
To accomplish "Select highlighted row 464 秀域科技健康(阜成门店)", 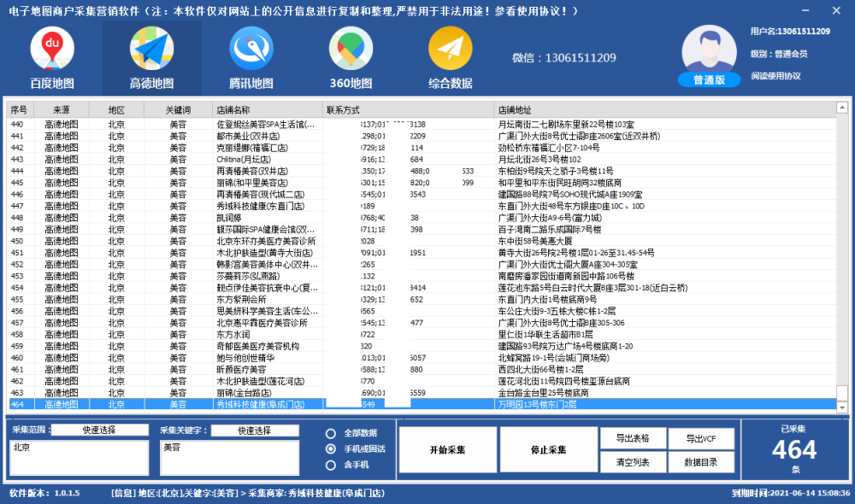I will coord(422,404).
